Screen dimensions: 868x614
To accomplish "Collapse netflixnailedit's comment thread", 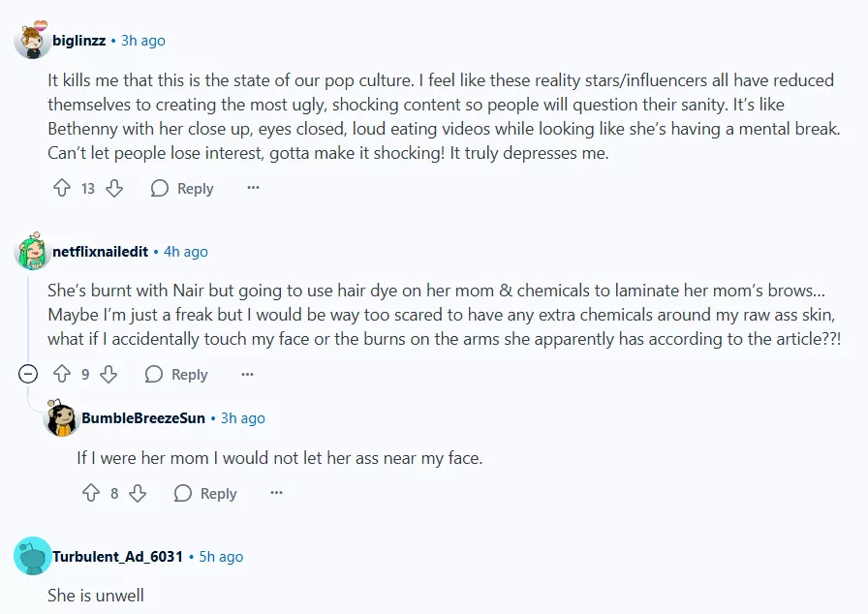I will coord(27,375).
